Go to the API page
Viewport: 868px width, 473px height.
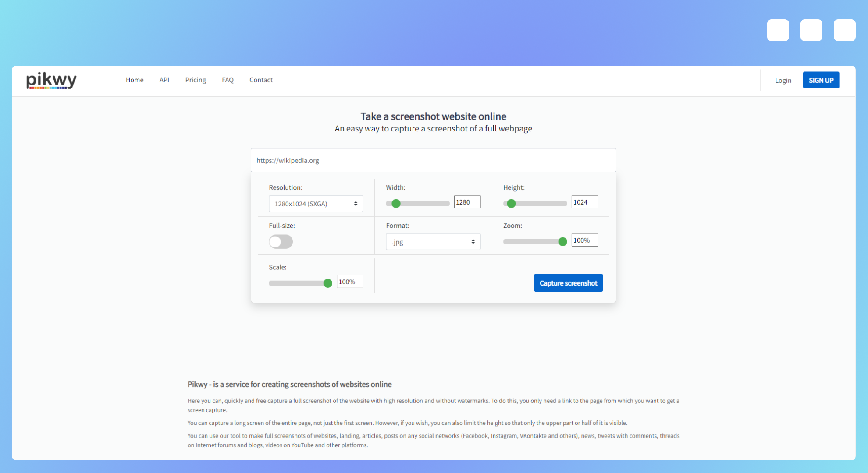[164, 80]
